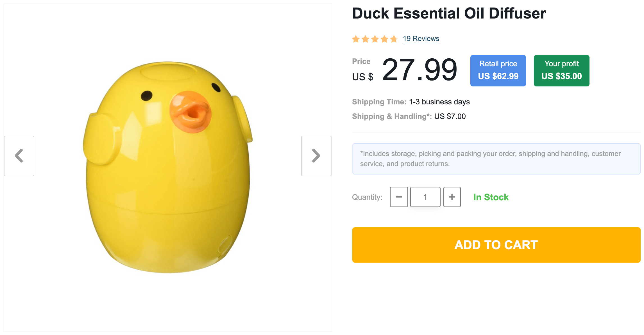Decrease quantity with the minus button

point(399,197)
